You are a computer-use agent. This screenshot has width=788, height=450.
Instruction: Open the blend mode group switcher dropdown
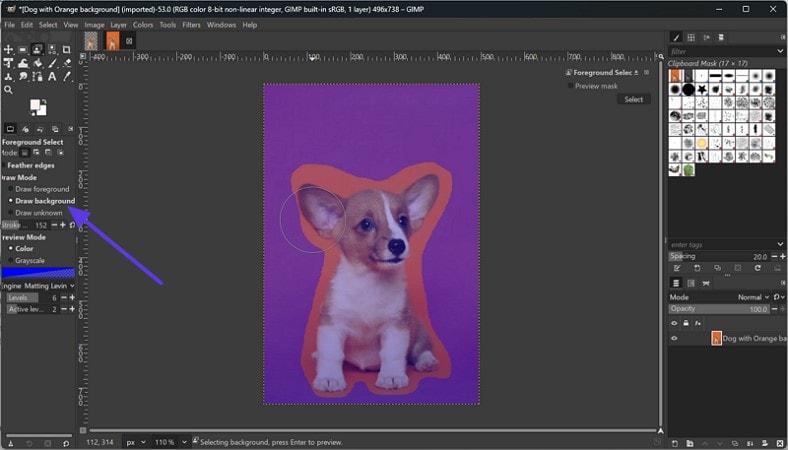778,297
